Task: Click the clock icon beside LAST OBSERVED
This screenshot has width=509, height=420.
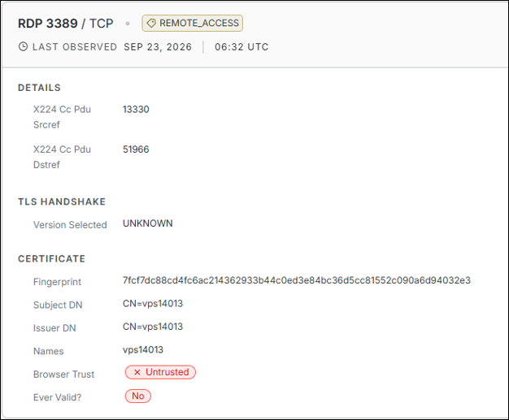Action: coord(23,46)
